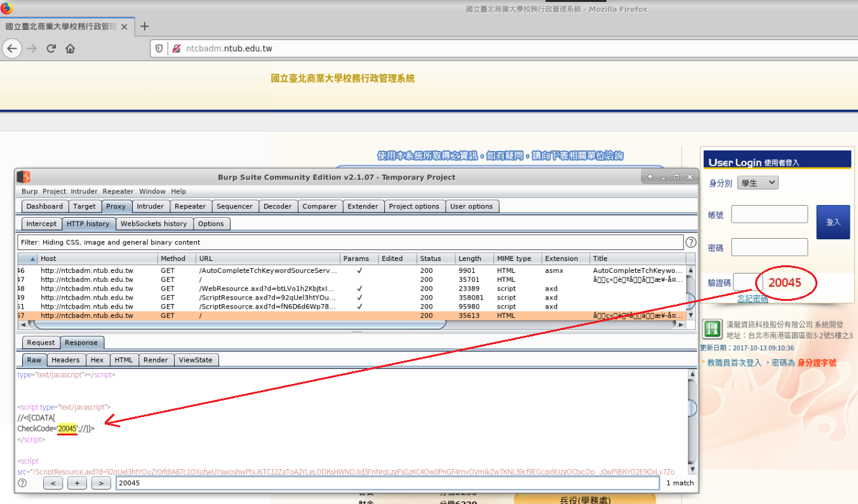Switch response view to Hex
This screenshot has width=858, height=504.
[97, 360]
